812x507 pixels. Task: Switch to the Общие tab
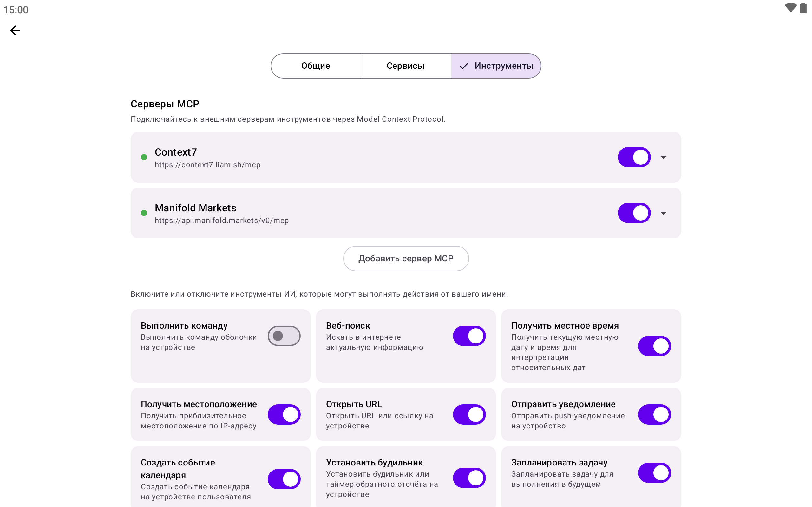(316, 66)
